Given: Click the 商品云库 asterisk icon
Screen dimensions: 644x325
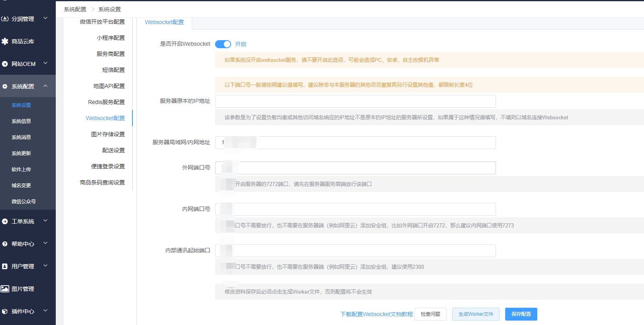Looking at the screenshot, I should pos(5,41).
